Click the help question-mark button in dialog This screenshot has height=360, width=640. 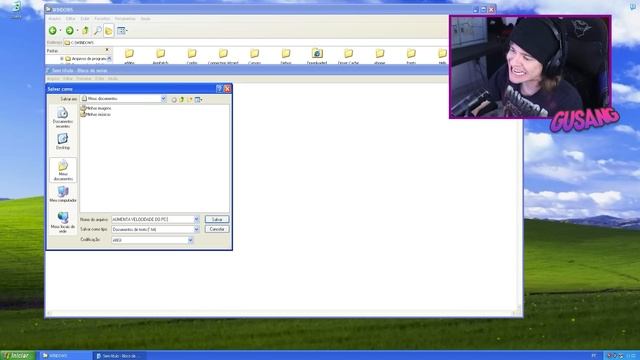click(x=219, y=89)
